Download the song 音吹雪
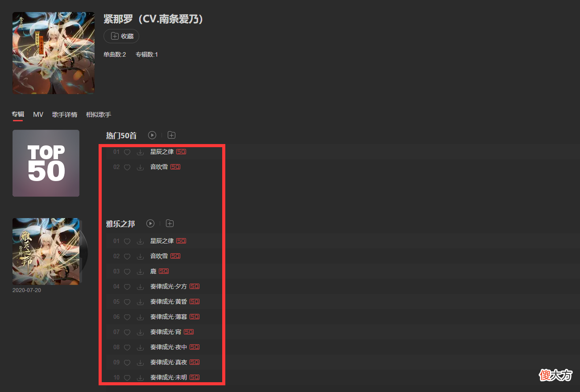The height and width of the screenshot is (392, 580). pos(140,167)
